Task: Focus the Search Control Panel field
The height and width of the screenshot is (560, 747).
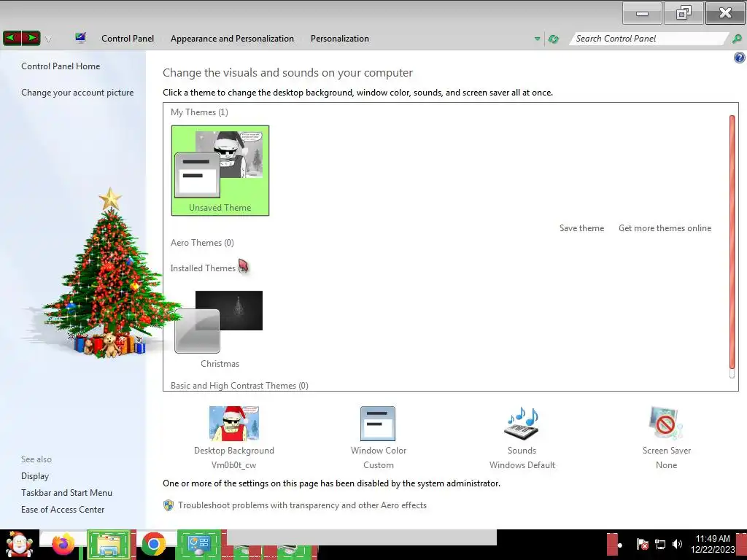Action: click(649, 39)
